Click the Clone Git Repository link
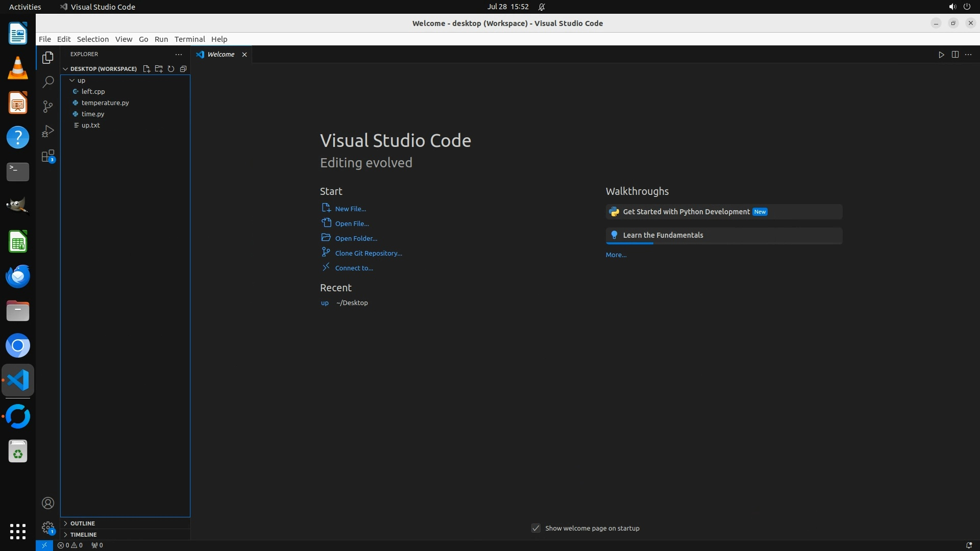980x551 pixels. pos(368,253)
